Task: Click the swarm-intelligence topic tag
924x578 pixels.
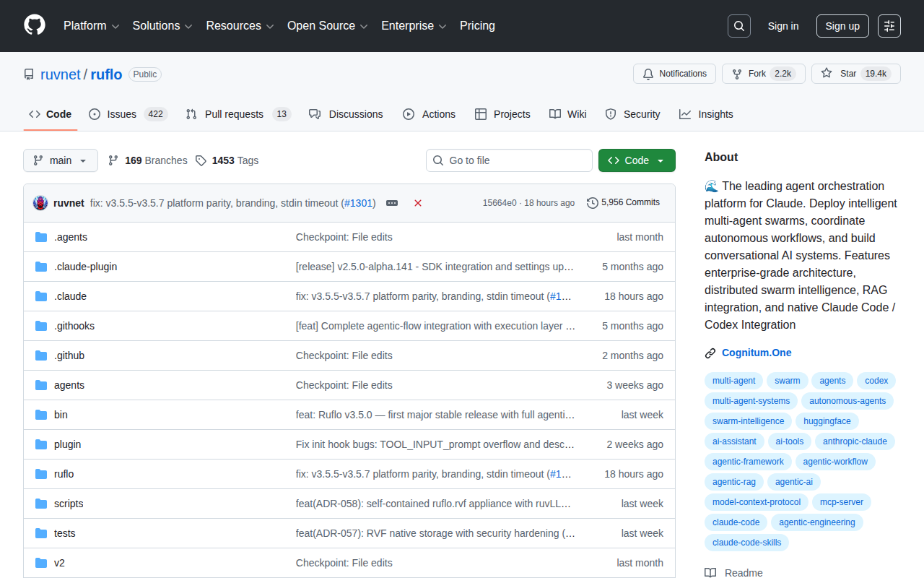Action: 748,420
